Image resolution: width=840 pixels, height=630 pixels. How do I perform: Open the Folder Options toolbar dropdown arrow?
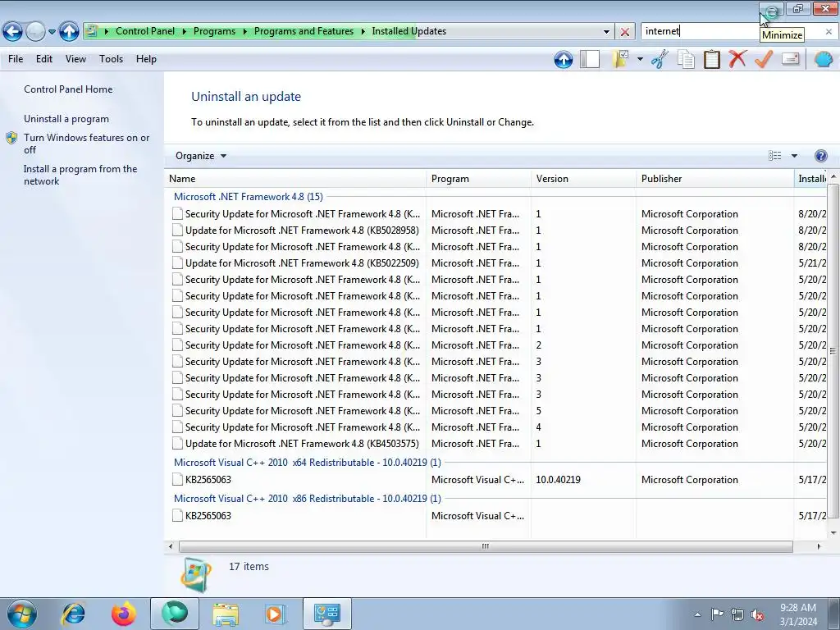tap(640, 59)
